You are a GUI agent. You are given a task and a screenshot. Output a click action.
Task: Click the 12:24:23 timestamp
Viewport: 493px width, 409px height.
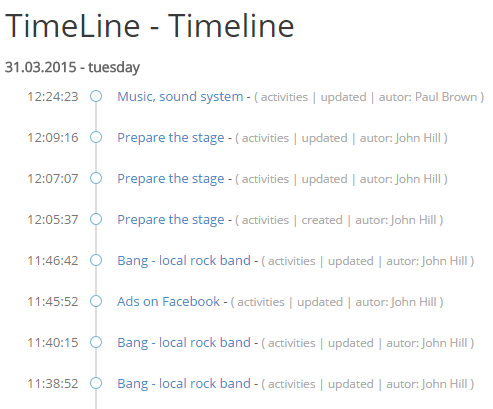[53, 97]
